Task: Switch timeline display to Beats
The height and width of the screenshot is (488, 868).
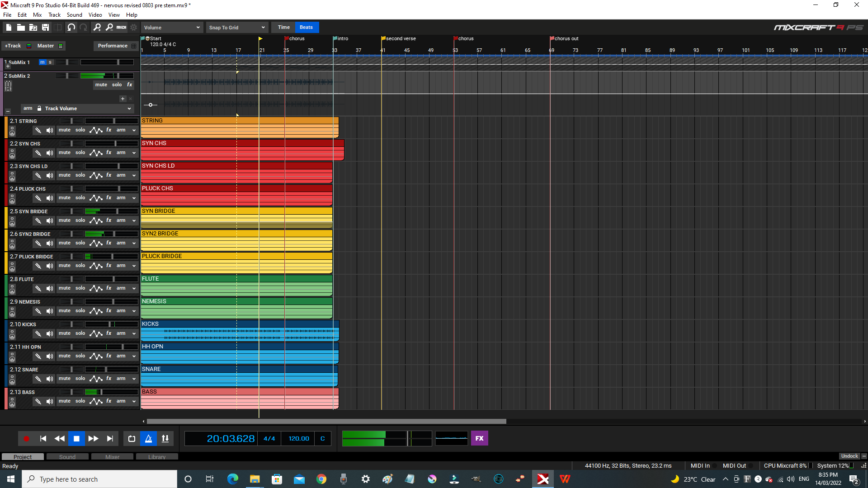Action: (306, 27)
